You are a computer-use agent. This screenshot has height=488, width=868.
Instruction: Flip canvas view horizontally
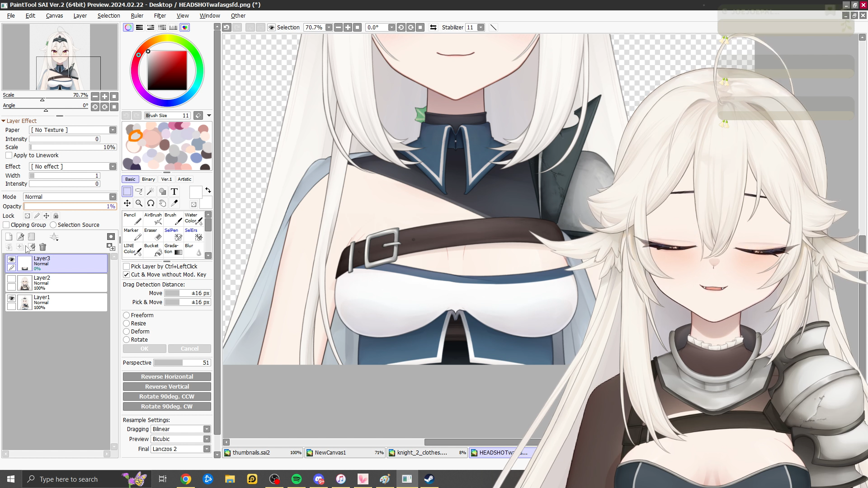433,28
